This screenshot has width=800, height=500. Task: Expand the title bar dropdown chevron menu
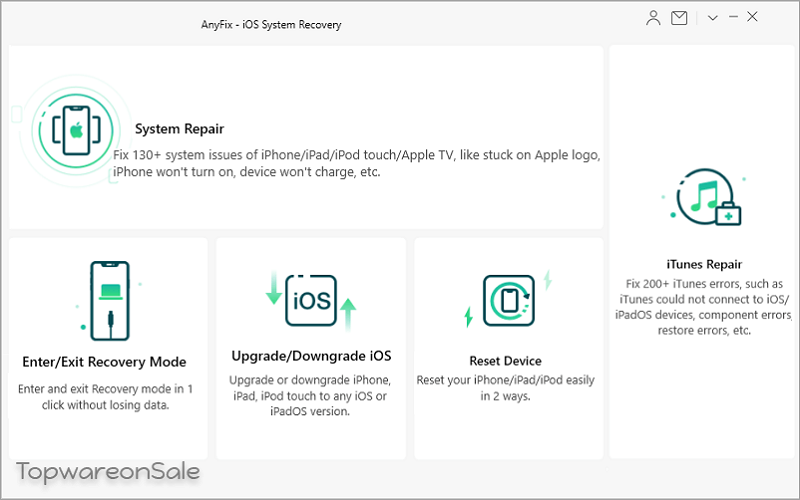713,18
